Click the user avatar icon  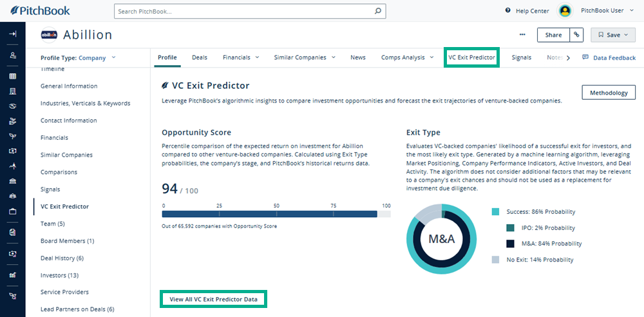click(x=565, y=11)
